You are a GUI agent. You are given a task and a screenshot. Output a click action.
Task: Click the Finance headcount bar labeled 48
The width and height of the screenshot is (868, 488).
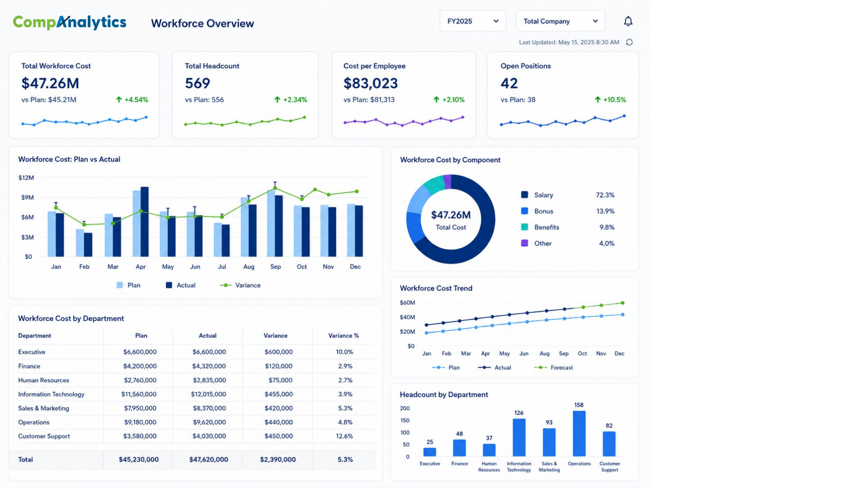click(x=459, y=448)
